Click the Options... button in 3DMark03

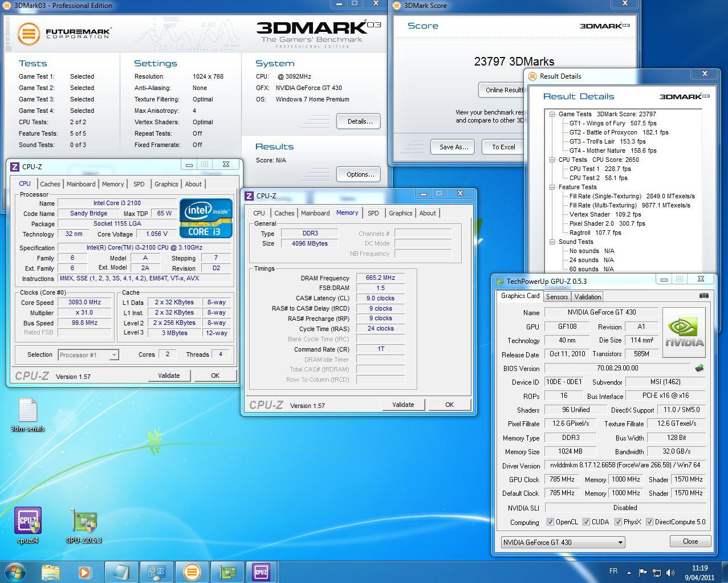[x=360, y=174]
